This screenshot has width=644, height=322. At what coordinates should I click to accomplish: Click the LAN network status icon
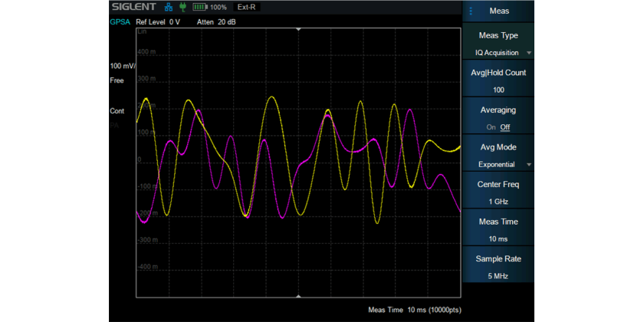click(169, 7)
